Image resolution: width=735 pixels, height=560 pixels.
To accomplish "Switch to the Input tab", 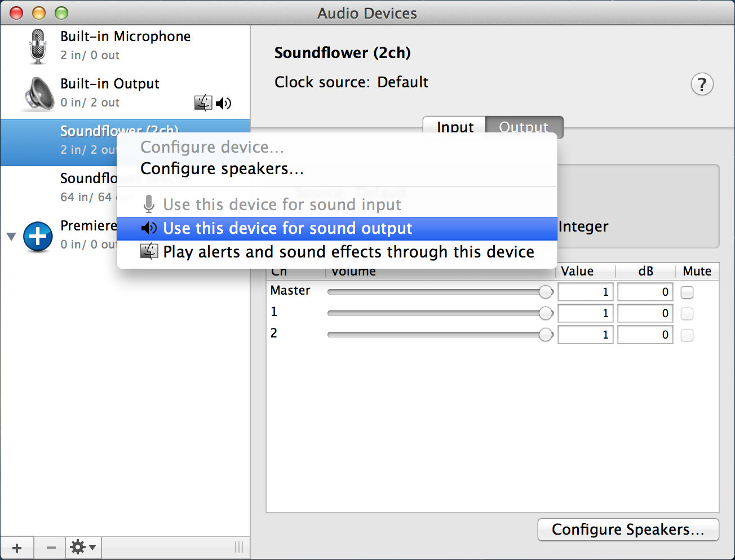I will pyautogui.click(x=455, y=127).
